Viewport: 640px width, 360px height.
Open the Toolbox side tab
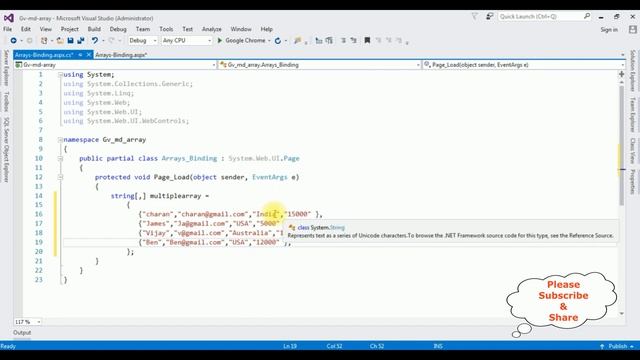6,102
